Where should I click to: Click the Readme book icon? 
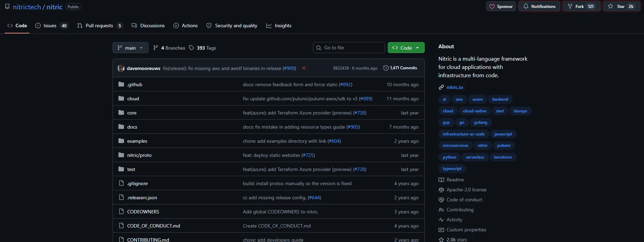(441, 180)
